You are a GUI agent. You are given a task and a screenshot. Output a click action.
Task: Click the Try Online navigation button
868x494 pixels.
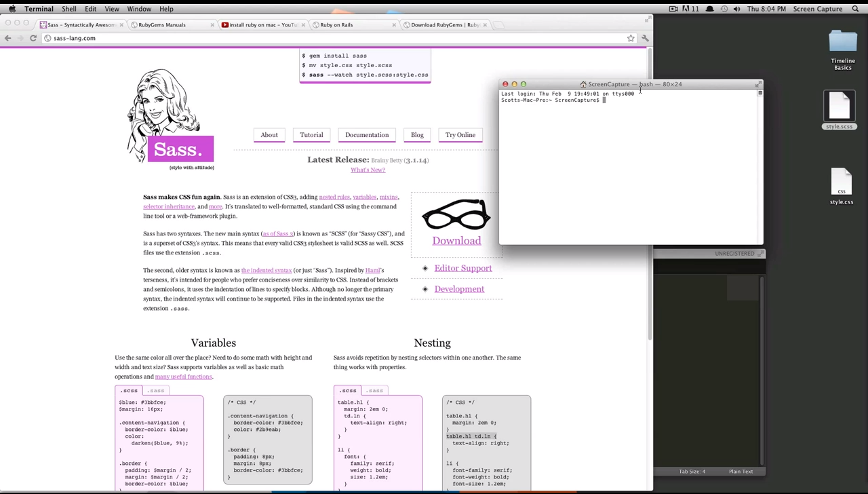pos(460,135)
